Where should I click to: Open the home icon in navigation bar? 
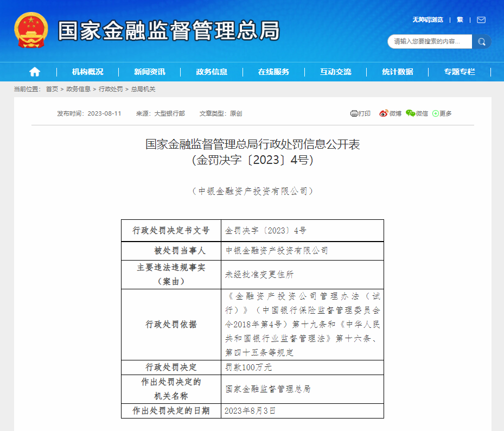35,72
